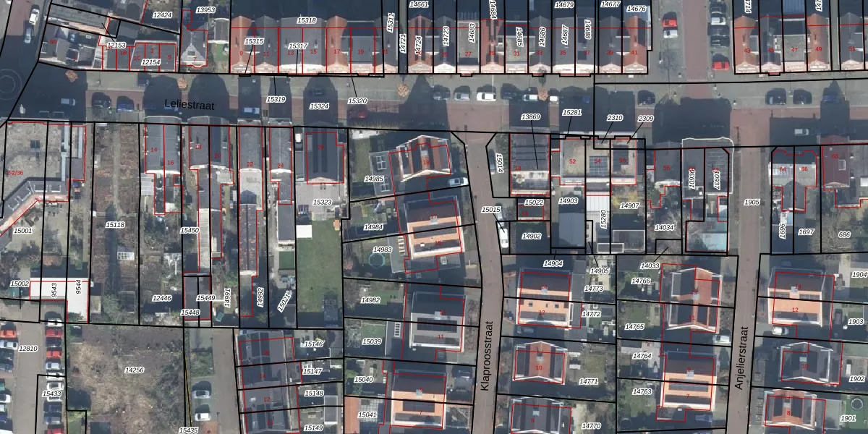Select parcel 14985
The width and height of the screenshot is (868, 434).
coord(375,179)
